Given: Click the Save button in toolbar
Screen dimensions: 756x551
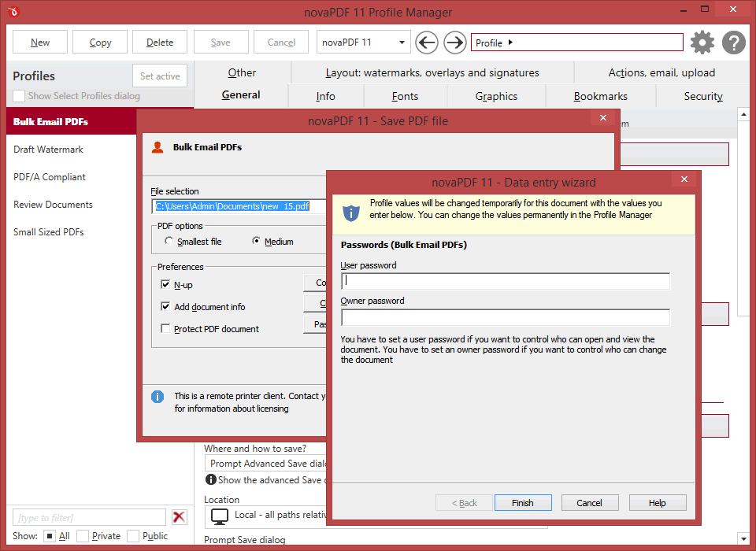Looking at the screenshot, I should 220,43.
